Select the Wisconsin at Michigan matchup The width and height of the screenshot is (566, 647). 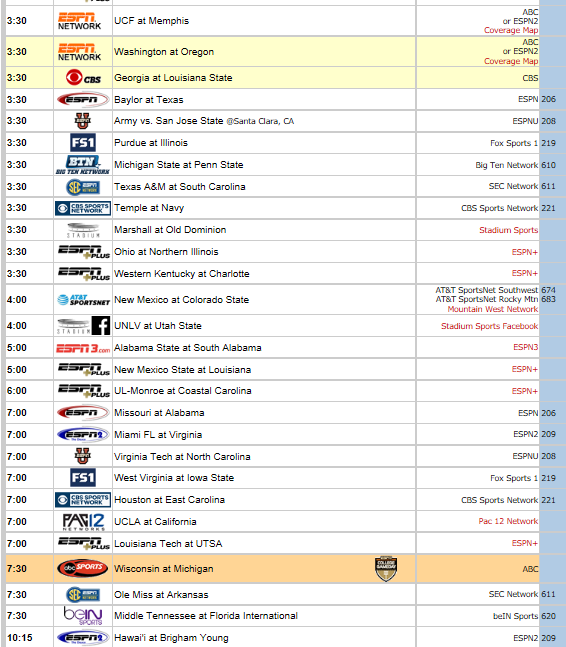point(164,569)
